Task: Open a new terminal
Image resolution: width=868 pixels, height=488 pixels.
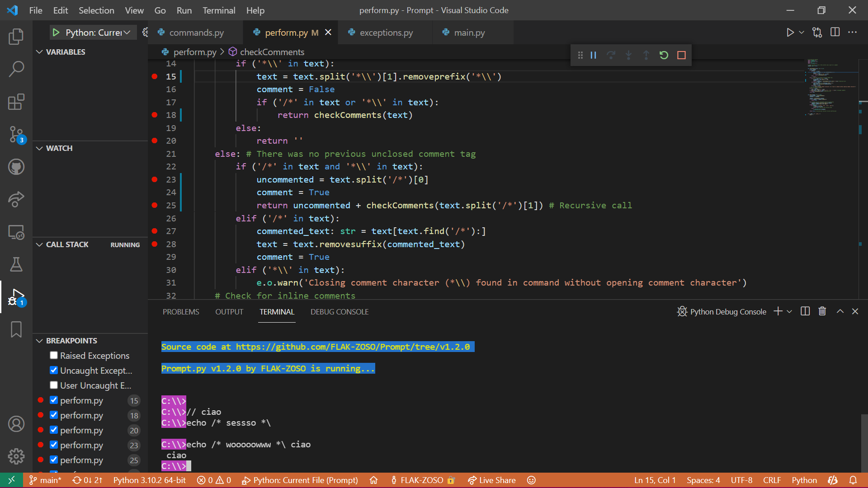Action: [x=777, y=311]
